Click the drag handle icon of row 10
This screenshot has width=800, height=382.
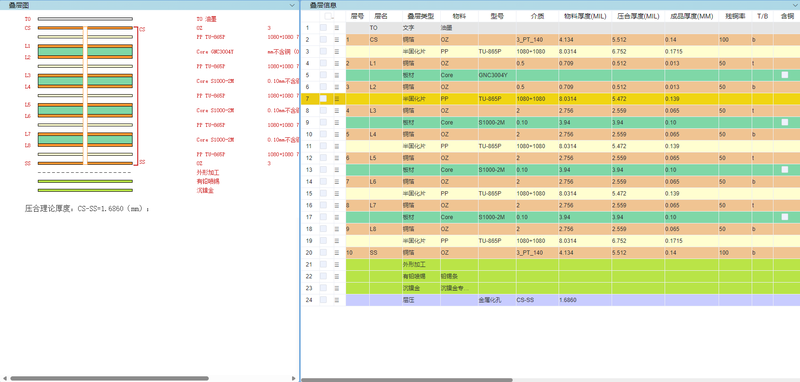[337, 135]
